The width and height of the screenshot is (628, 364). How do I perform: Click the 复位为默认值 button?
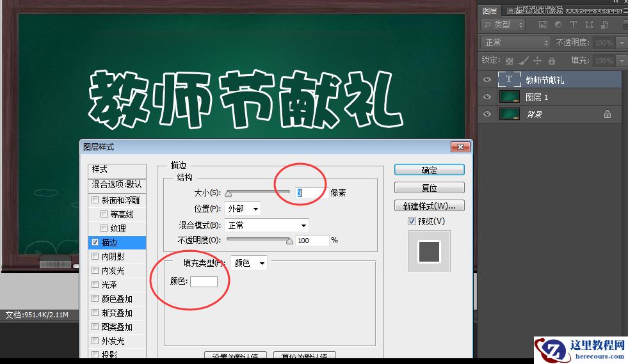pos(304,356)
